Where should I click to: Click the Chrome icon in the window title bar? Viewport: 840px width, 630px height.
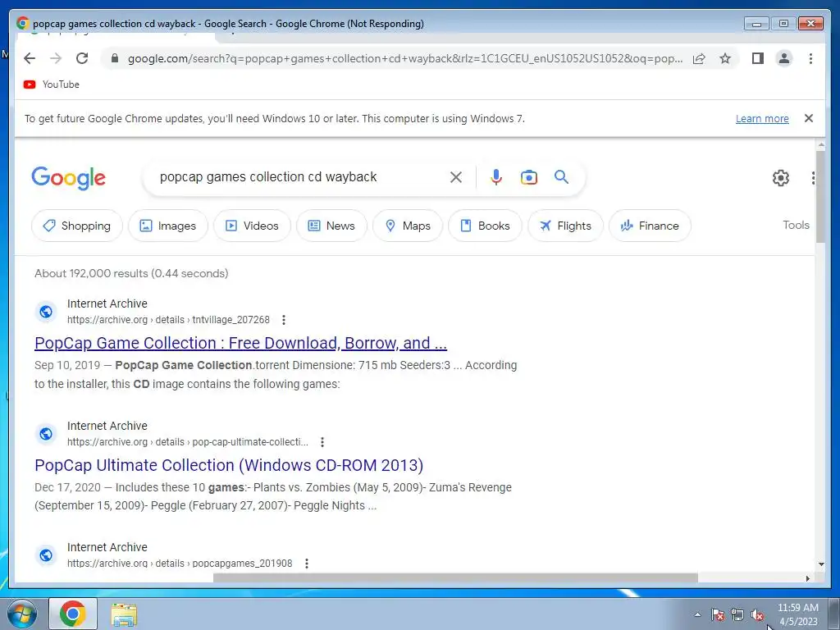click(x=22, y=23)
